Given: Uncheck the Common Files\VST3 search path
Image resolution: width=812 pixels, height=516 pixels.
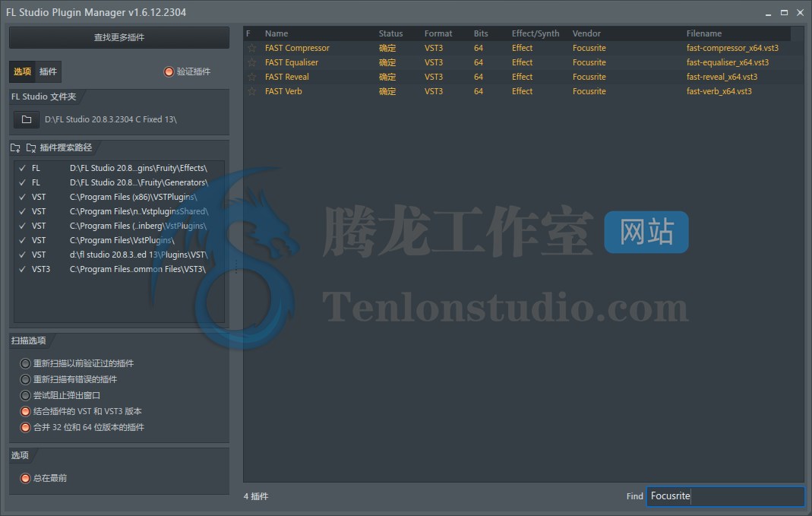Looking at the screenshot, I should [22, 270].
